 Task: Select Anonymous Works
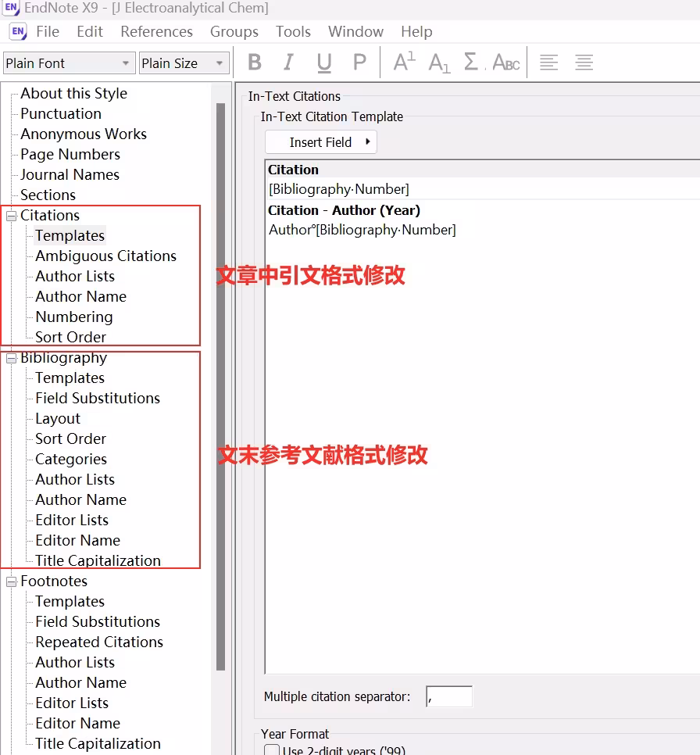pyautogui.click(x=84, y=134)
